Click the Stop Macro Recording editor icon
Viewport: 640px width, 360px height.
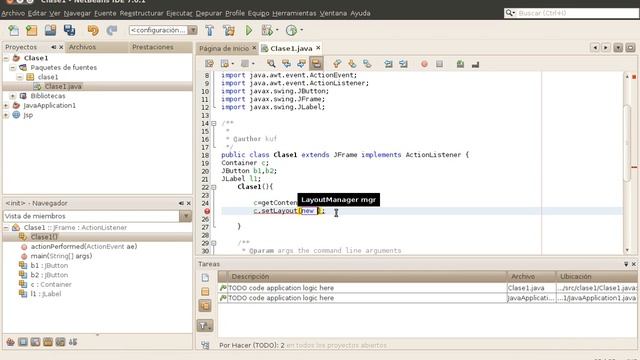[x=439, y=64]
